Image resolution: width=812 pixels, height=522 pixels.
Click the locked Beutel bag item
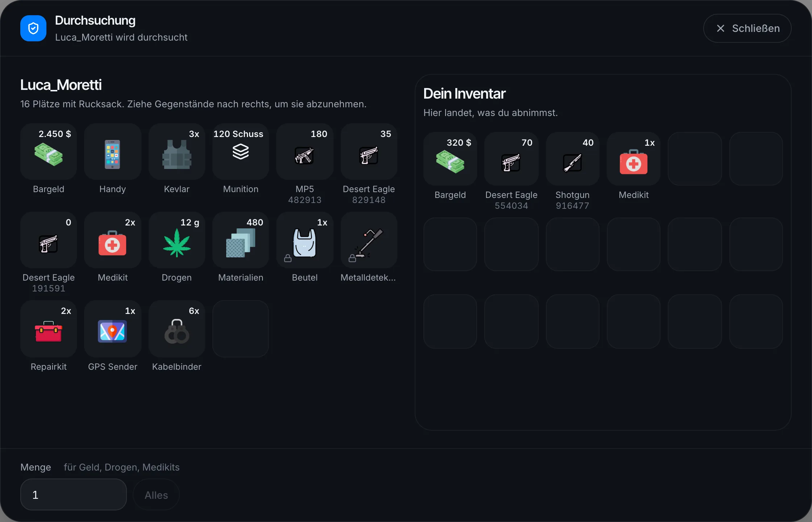pyautogui.click(x=304, y=240)
